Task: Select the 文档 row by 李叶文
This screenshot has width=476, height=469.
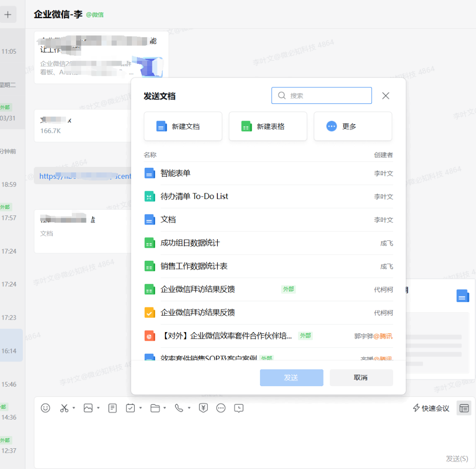Action: coord(268,220)
